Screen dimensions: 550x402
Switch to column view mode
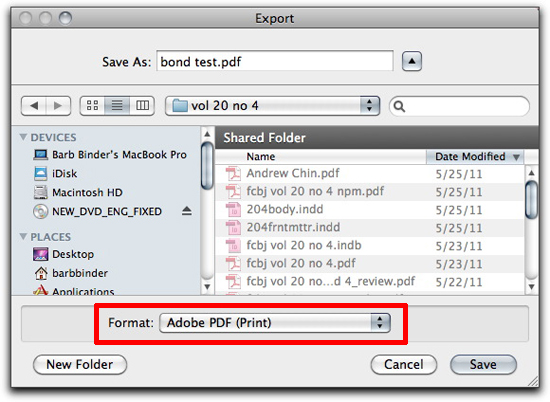click(142, 106)
